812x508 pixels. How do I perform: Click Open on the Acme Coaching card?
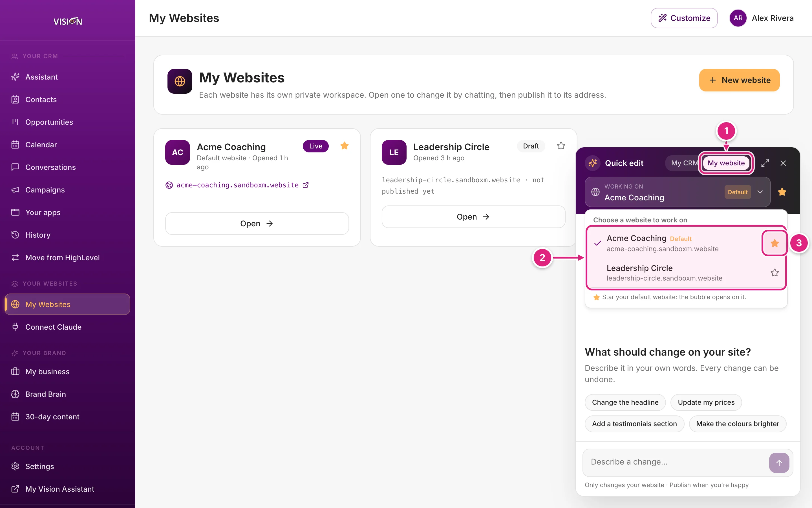(257, 224)
